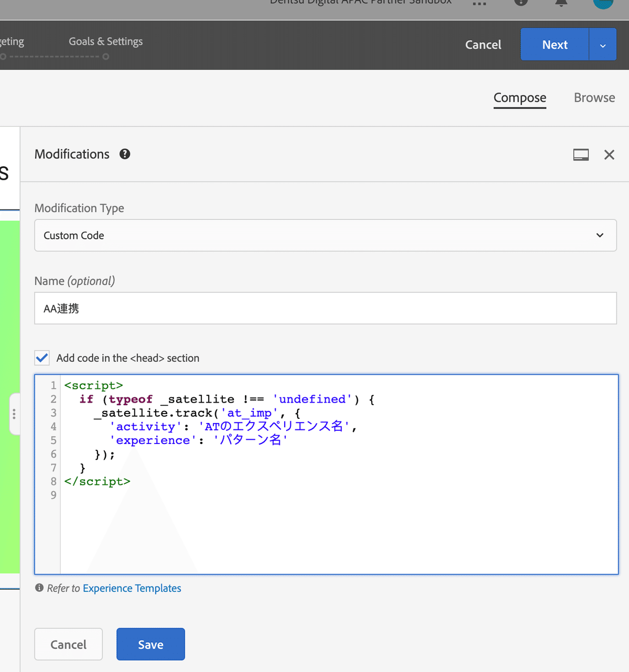The width and height of the screenshot is (629, 672).
Task: Click the _satellite.track('at_imp' code line
Action: pos(198,413)
